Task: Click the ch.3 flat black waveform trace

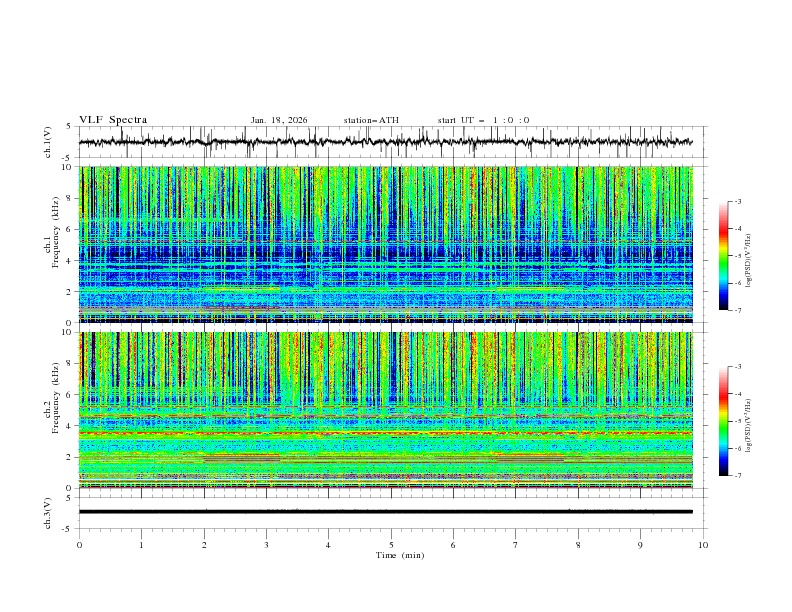Action: (x=385, y=512)
